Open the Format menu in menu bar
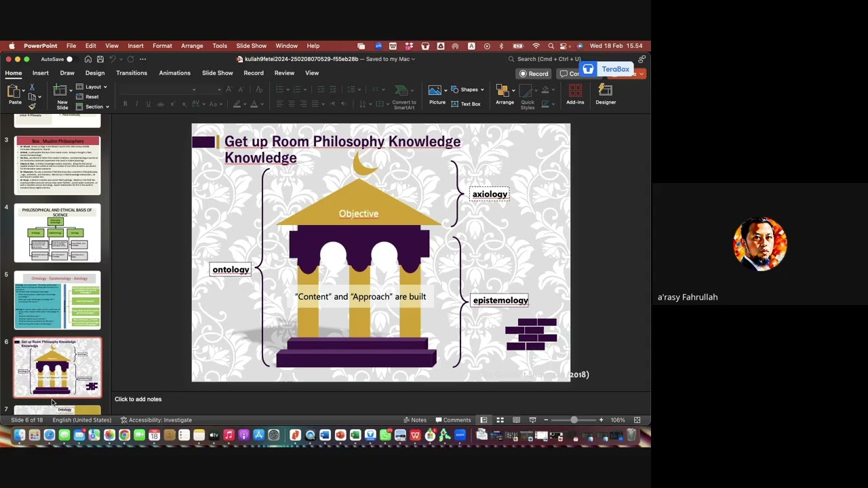Screen dimensions: 868x488 pyautogui.click(x=162, y=46)
